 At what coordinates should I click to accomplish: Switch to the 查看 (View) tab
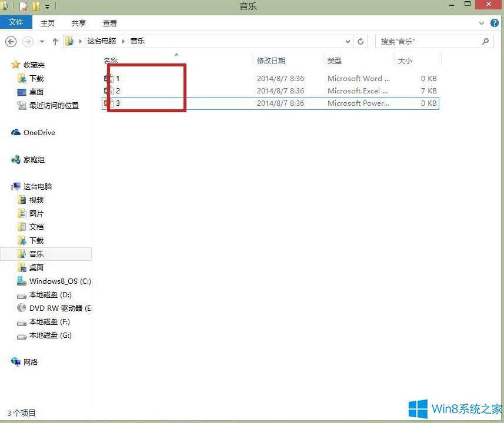click(x=109, y=23)
